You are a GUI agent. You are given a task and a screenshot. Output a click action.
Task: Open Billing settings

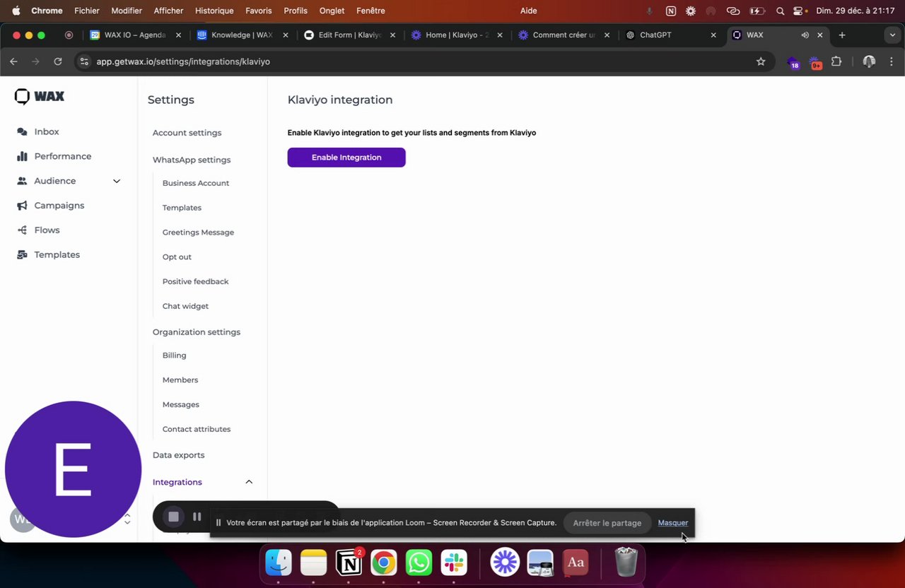click(x=174, y=355)
